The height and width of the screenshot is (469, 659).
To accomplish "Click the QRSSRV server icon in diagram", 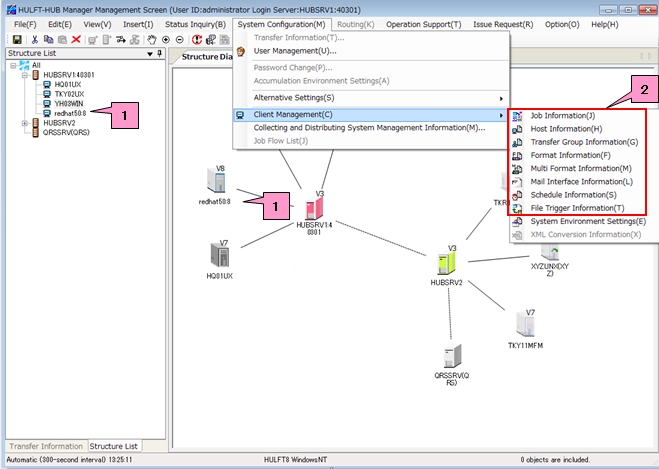I will click(452, 355).
